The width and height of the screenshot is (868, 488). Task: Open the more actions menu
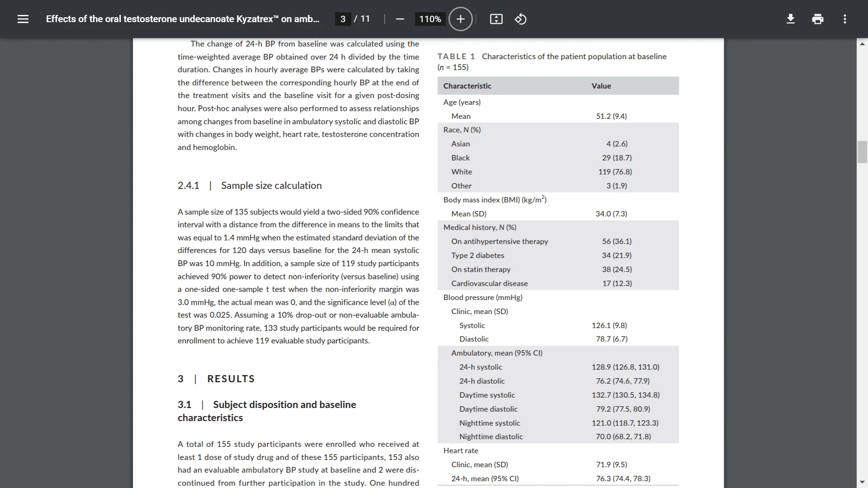click(845, 19)
